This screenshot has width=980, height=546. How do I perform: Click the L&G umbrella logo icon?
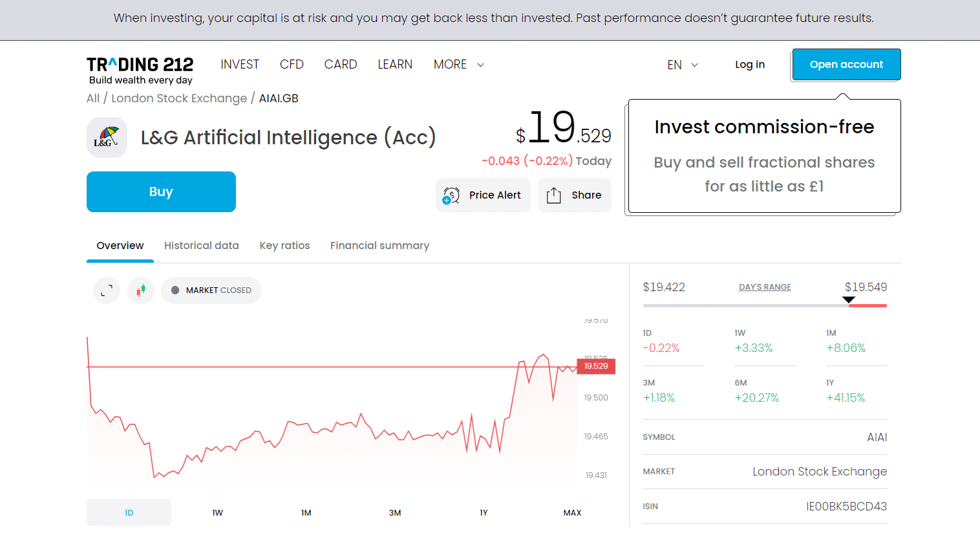[107, 137]
